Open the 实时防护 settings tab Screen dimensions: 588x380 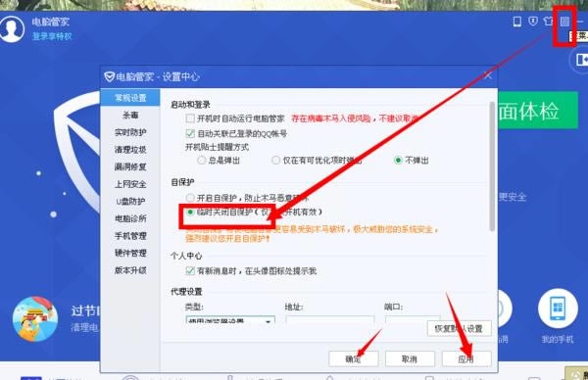click(130, 132)
